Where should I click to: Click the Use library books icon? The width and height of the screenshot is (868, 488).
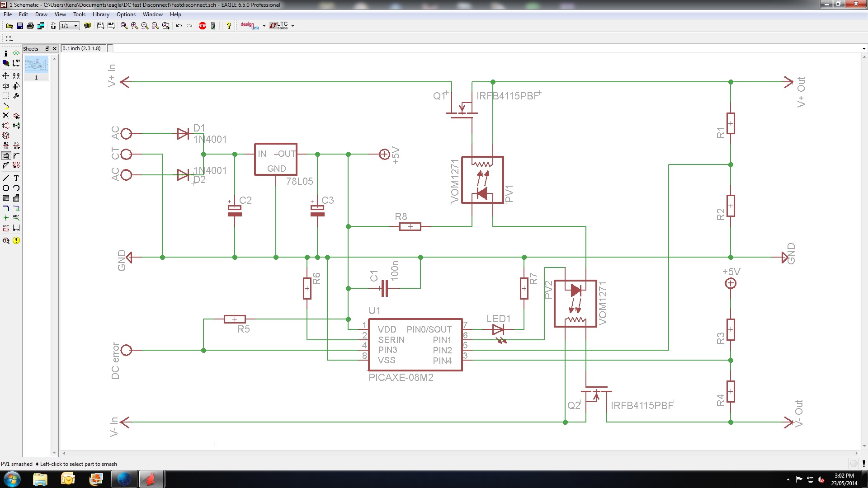[88, 26]
